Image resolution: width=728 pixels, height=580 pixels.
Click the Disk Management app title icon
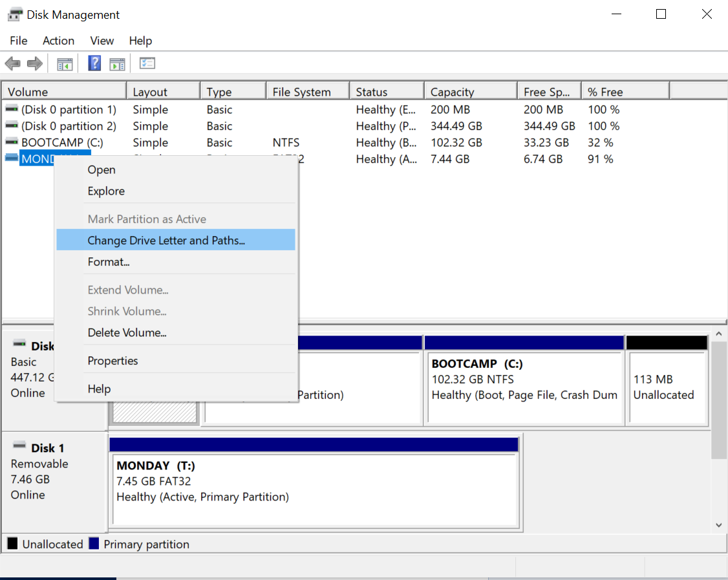tap(14, 14)
